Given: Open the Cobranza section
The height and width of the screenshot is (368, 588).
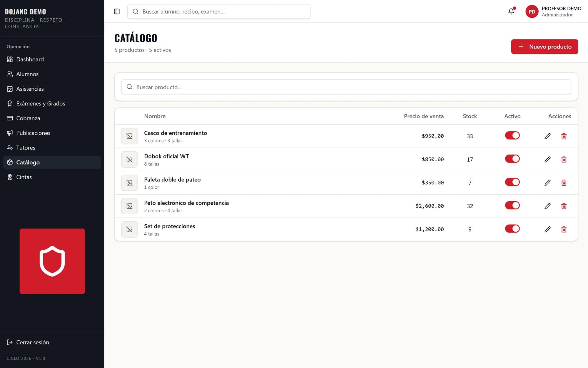Looking at the screenshot, I should pos(52,118).
